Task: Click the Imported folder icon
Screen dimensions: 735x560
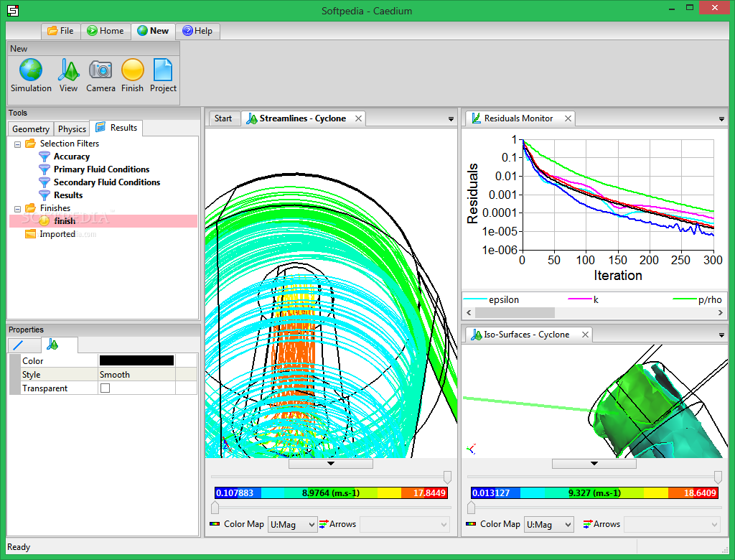Action: pyautogui.click(x=30, y=234)
